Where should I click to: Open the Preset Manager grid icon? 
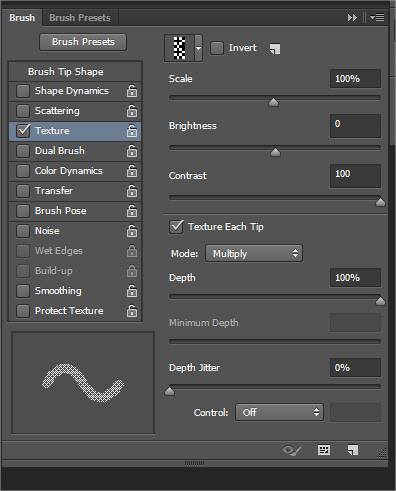coord(323,450)
